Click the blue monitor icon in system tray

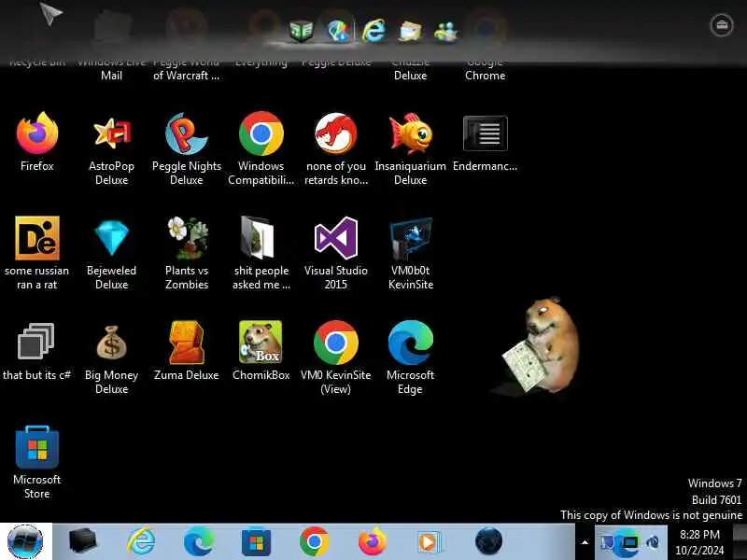click(628, 542)
